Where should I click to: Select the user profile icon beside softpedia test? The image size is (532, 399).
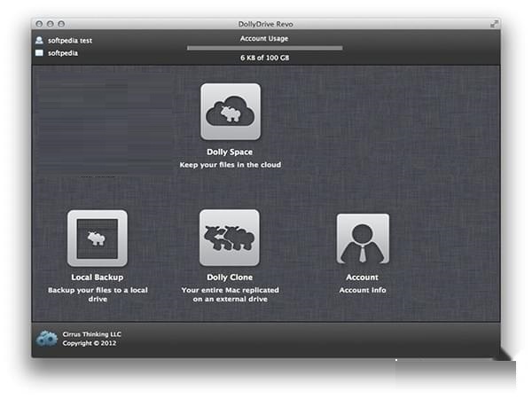(39, 40)
